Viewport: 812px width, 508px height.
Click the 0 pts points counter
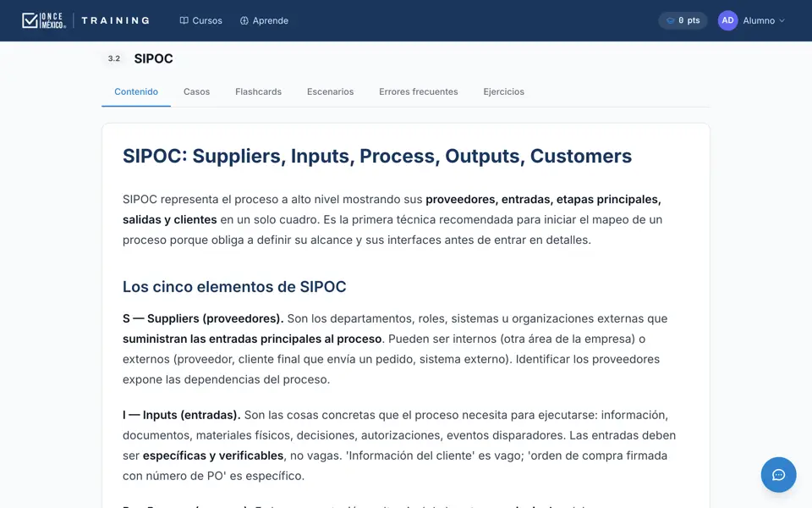pos(683,20)
